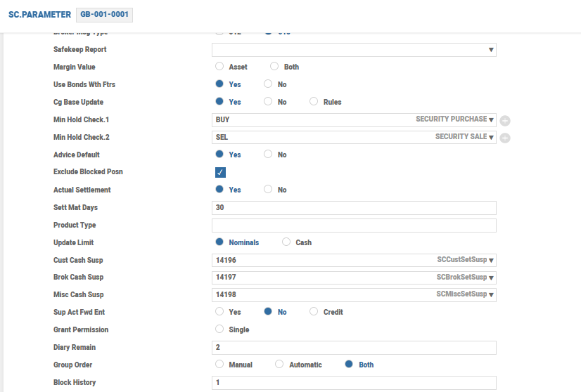Toggle the Exclude Blocked Posn checkbox
The image size is (581, 392).
point(220,172)
